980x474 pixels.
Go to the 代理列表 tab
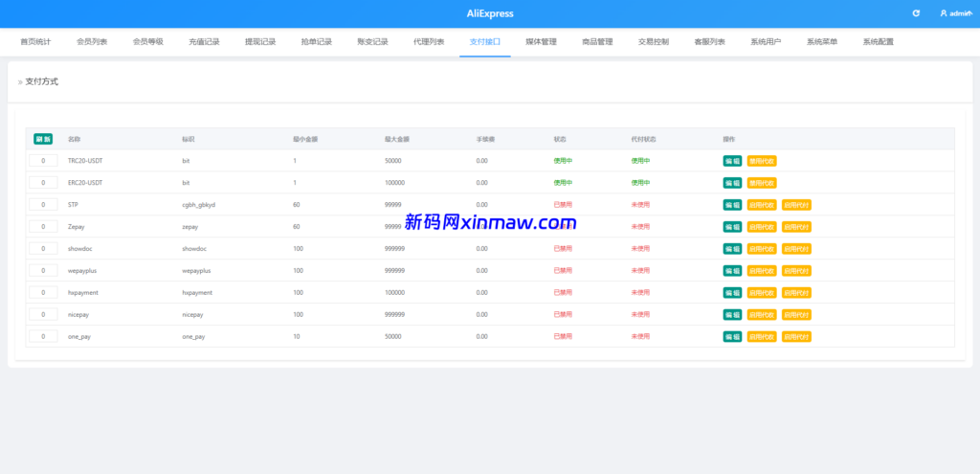429,42
